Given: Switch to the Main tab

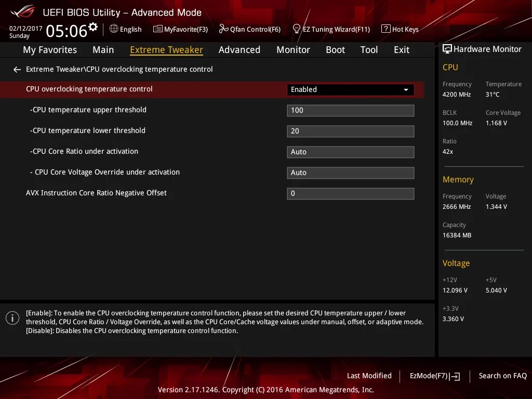Looking at the screenshot, I should [x=103, y=50].
